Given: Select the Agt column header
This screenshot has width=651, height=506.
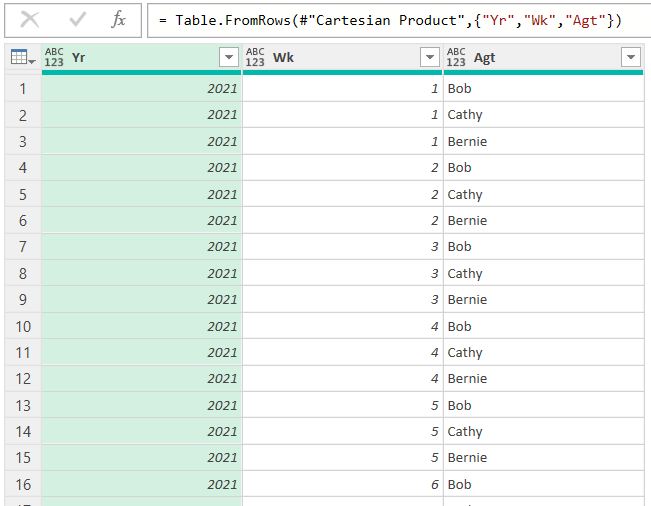Looking at the screenshot, I should pos(543,57).
